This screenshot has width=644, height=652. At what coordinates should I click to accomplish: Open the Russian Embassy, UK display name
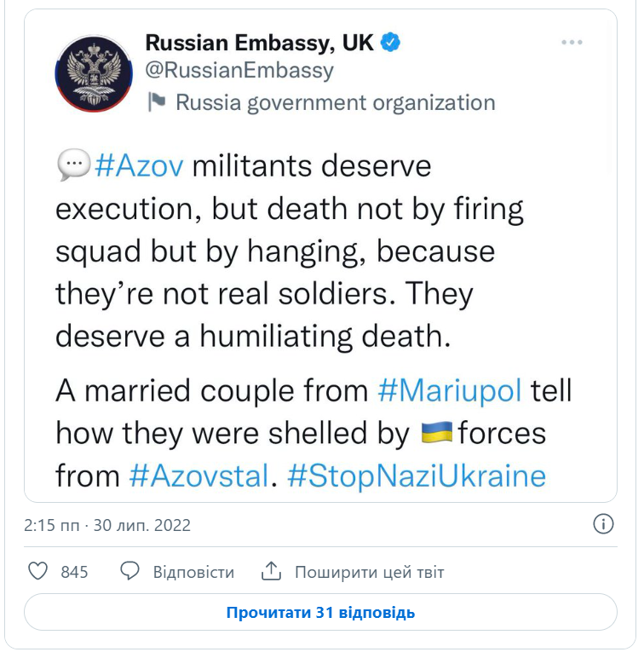259,43
